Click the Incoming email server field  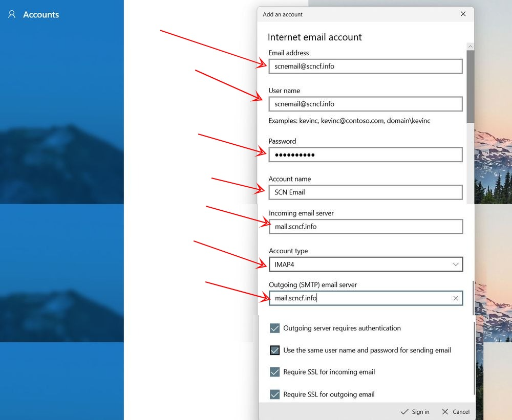pos(366,227)
